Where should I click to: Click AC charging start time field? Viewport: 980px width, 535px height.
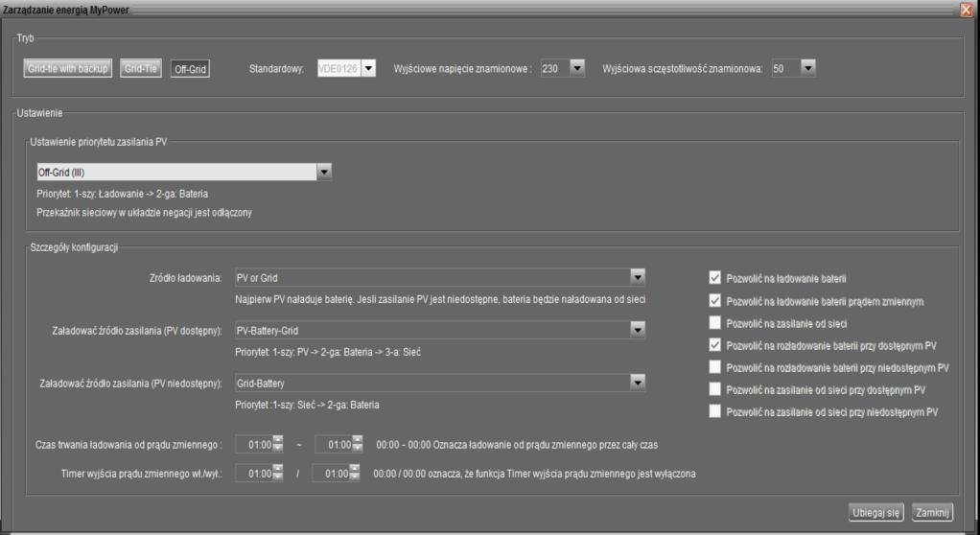click(254, 444)
